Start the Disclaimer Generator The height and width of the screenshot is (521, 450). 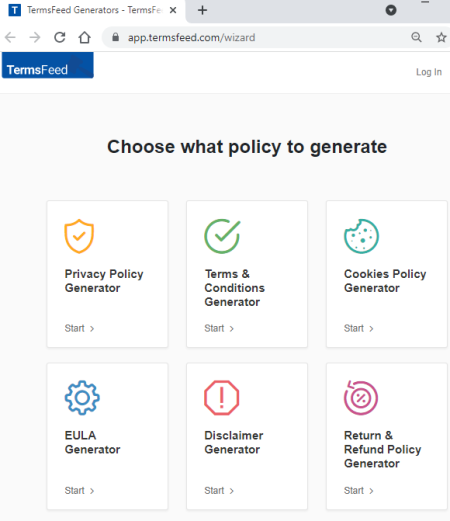click(x=219, y=491)
